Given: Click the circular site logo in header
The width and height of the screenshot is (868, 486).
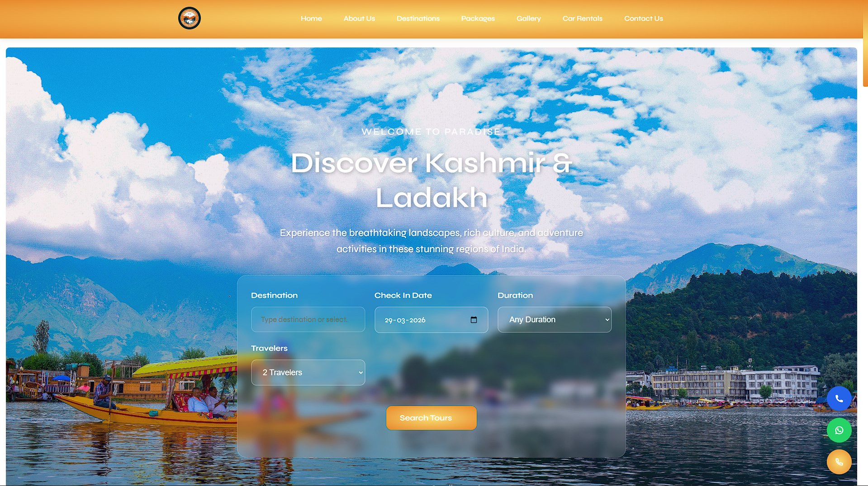Looking at the screenshot, I should [189, 18].
